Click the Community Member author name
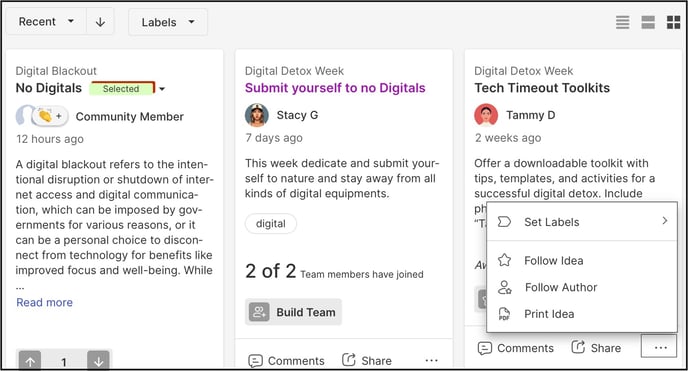Screen dimensions: 688x371 (x=129, y=117)
